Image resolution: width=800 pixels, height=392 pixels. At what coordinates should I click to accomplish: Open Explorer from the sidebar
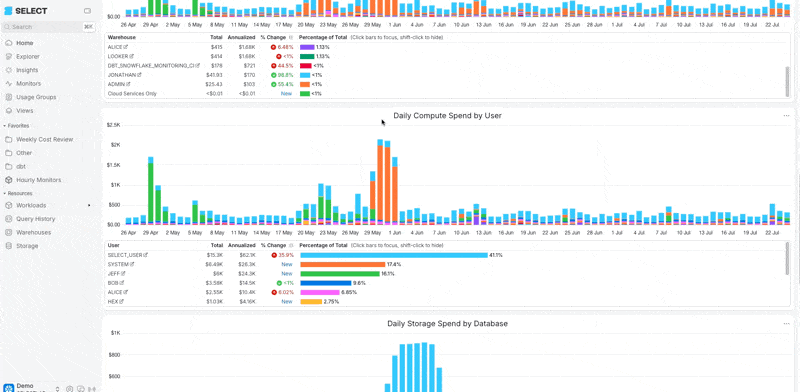[28, 57]
